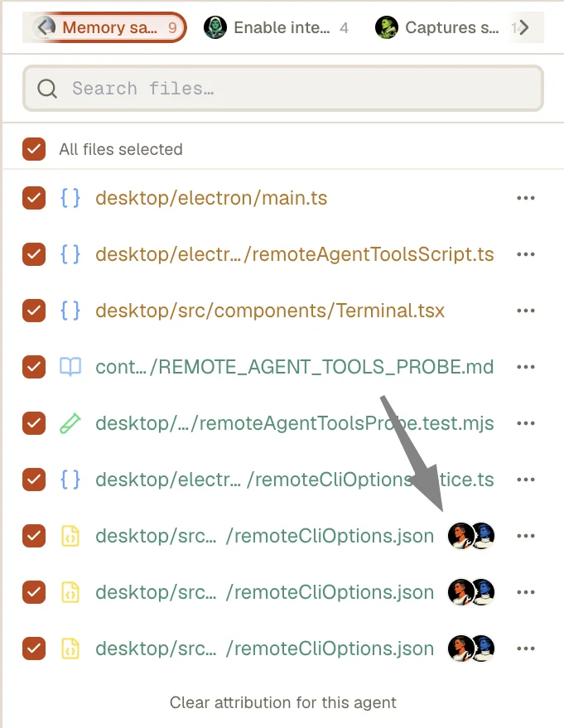Screen dimensions: 564x728
Task: Open the REMOTE_AGENT_TOOLS_PROBE.md file name
Action: [294, 367]
